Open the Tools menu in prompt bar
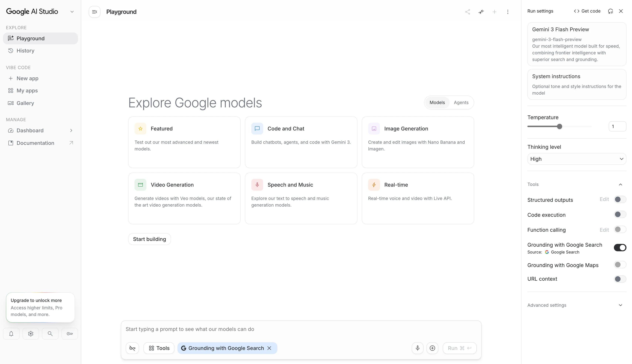 point(159,348)
